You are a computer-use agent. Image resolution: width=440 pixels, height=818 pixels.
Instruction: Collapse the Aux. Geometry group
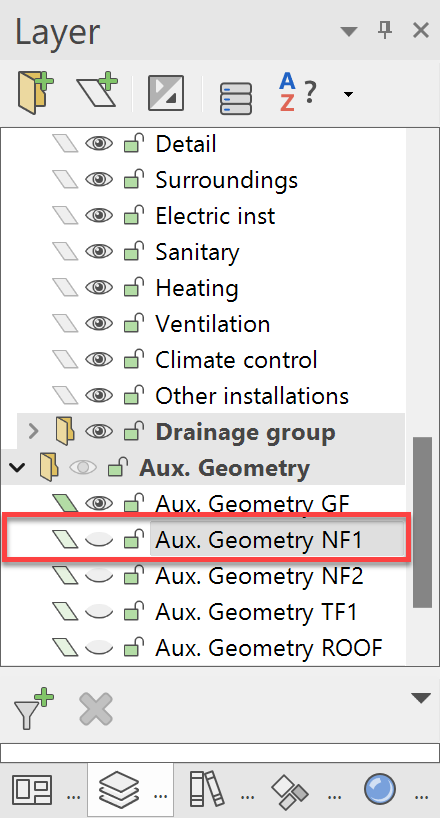point(18,467)
